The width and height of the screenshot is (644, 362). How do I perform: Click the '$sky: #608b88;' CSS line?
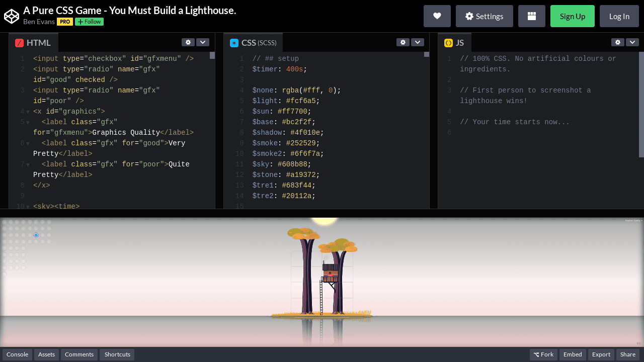point(282,164)
